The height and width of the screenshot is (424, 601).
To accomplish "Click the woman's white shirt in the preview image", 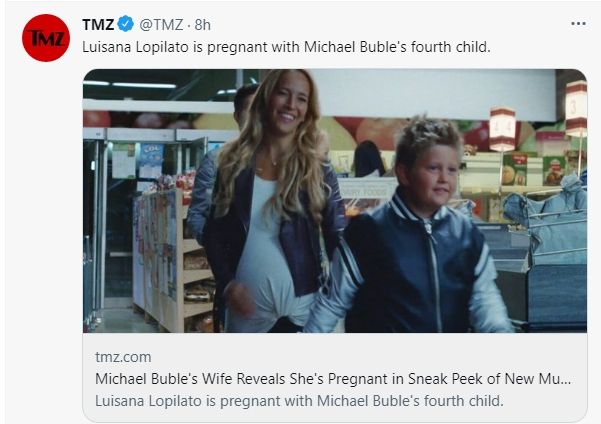I will click(264, 253).
